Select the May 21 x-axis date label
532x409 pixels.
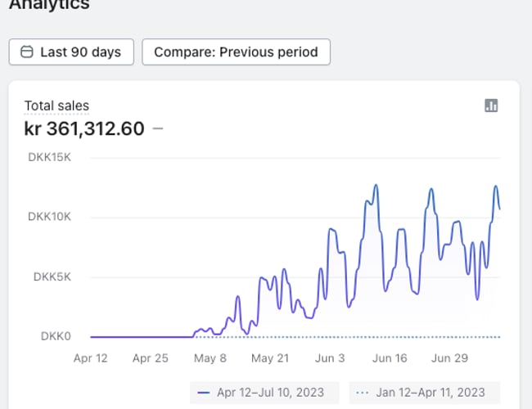point(270,358)
